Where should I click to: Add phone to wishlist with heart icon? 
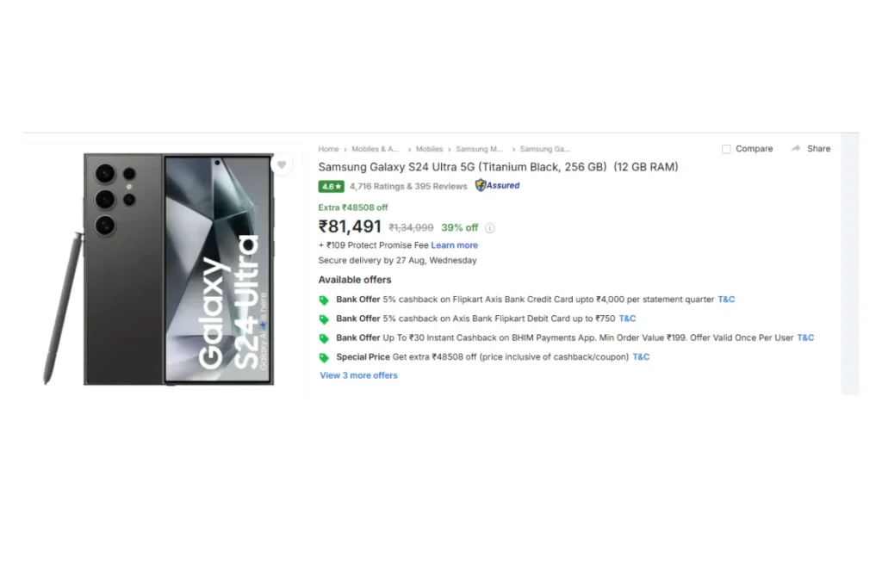(x=282, y=164)
